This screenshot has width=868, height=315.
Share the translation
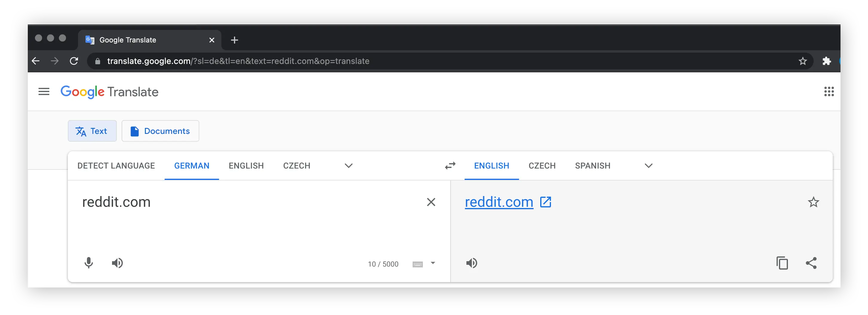[811, 263]
